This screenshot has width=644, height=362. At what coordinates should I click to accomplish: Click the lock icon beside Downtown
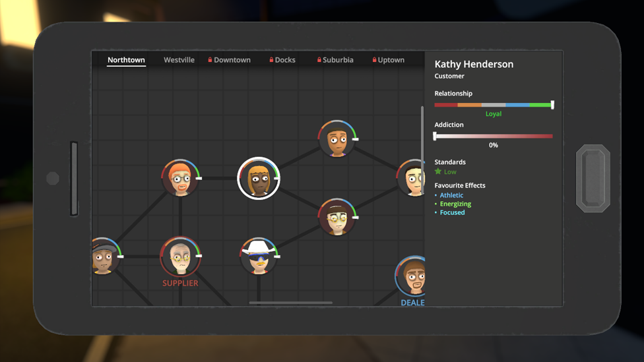tap(210, 59)
